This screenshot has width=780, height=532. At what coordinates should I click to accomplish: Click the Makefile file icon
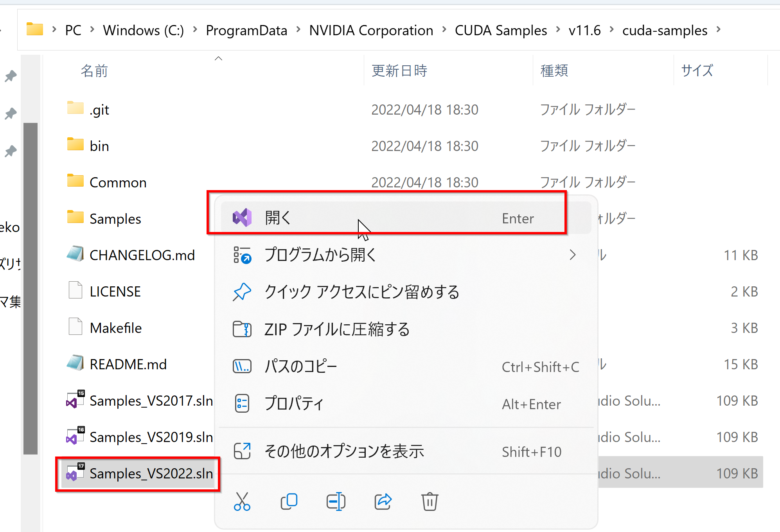pyautogui.click(x=75, y=326)
